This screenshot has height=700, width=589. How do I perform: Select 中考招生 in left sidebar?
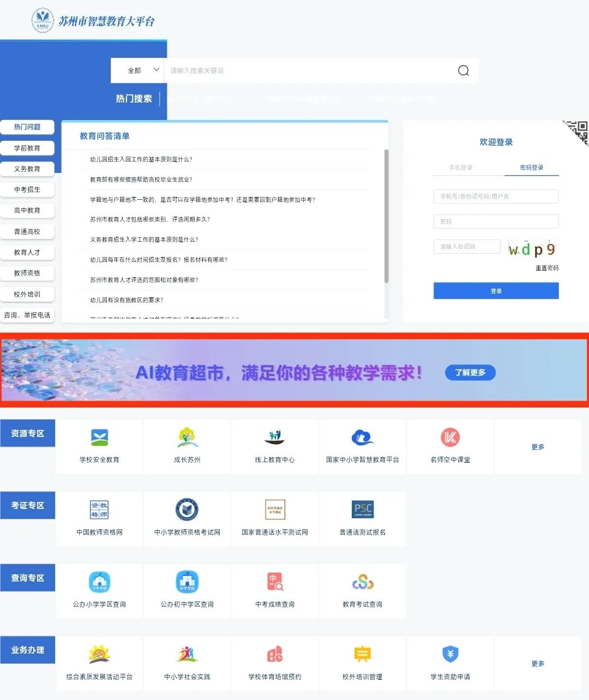[27, 189]
